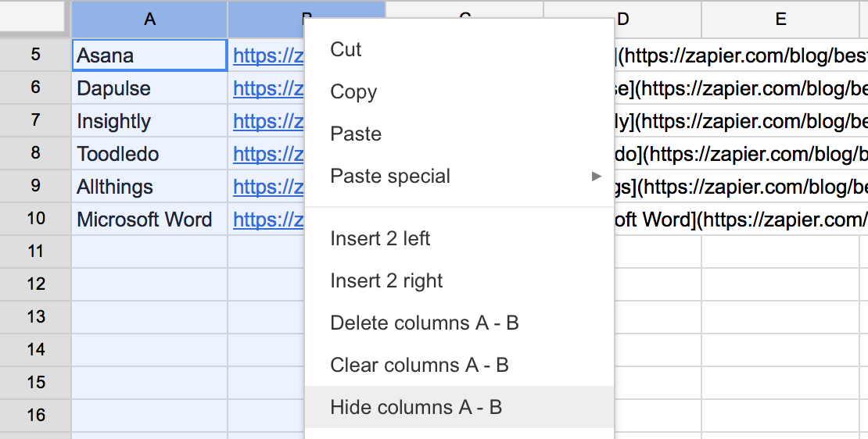Clear columns A - B
The image size is (868, 439).
[x=419, y=365]
